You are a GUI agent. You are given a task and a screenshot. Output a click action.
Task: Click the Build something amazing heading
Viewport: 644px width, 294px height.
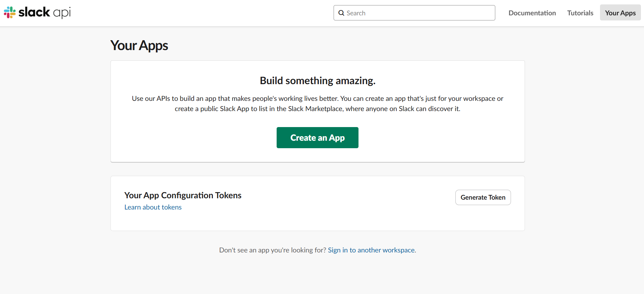coord(318,81)
